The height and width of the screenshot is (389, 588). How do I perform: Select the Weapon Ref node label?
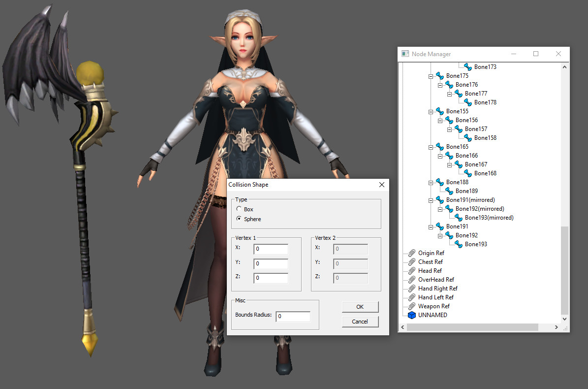click(x=434, y=306)
